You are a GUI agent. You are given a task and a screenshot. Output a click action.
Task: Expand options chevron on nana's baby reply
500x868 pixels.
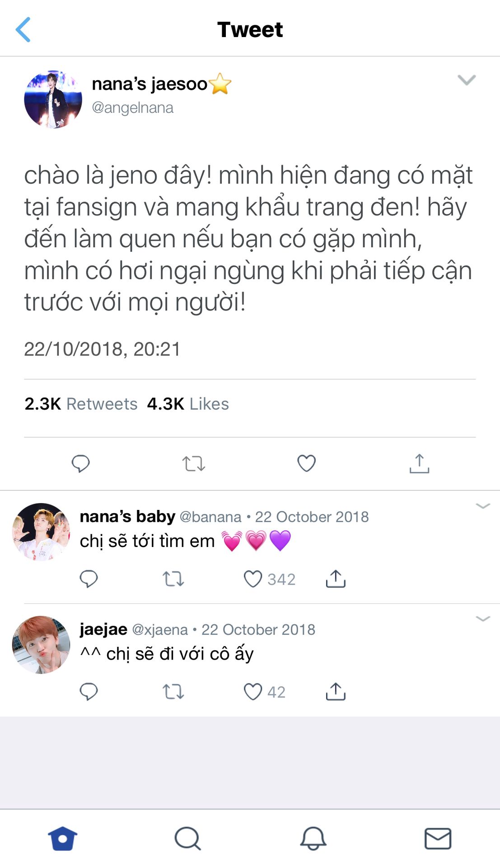tap(483, 506)
